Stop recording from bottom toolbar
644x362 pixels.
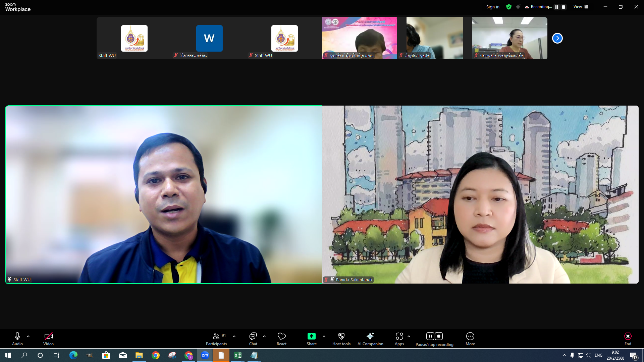[439, 336]
